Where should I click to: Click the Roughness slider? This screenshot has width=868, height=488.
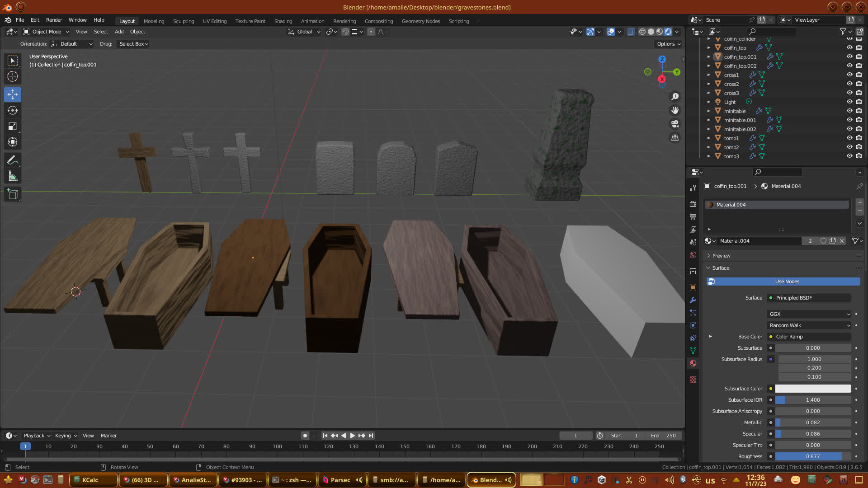tap(812, 456)
